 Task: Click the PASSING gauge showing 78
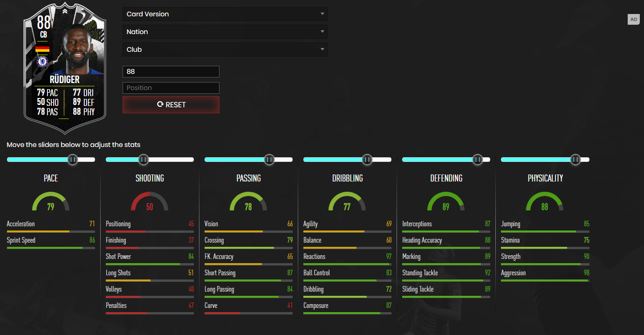(x=248, y=202)
